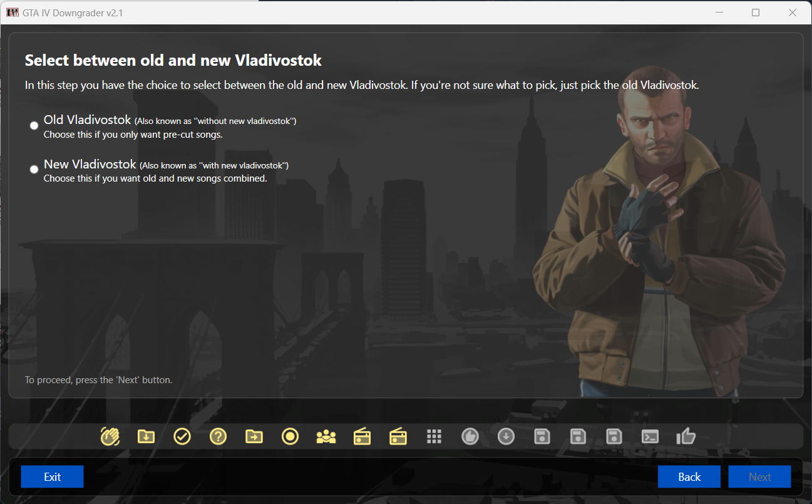812x504 pixels.
Task: Click the group of people step icon
Action: coord(326,436)
